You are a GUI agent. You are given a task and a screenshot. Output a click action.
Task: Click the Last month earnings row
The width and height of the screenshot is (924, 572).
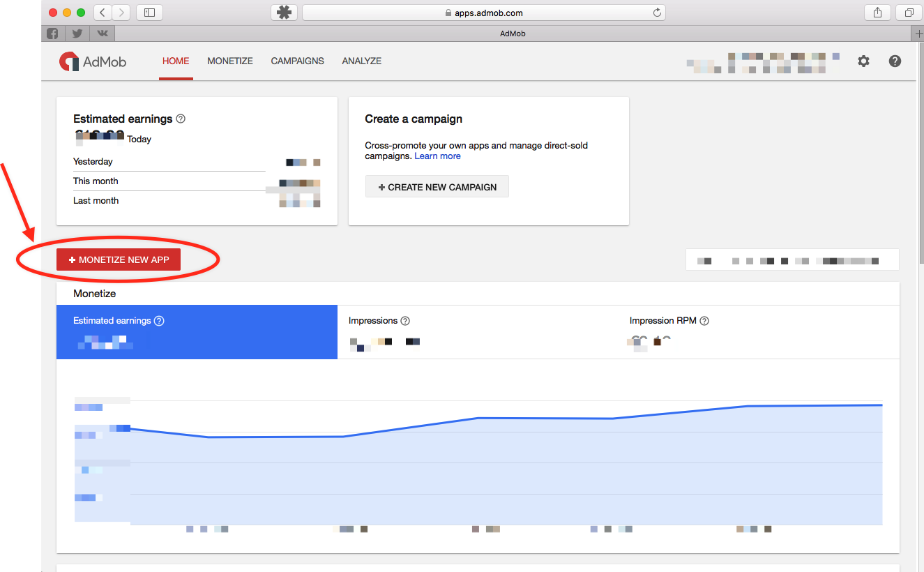(x=197, y=201)
